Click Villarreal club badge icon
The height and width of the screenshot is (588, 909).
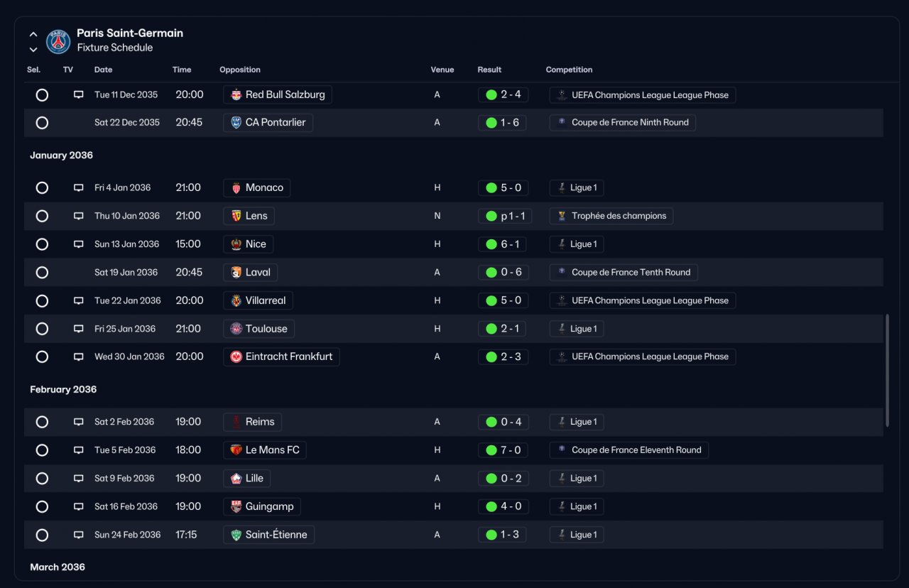pos(236,300)
